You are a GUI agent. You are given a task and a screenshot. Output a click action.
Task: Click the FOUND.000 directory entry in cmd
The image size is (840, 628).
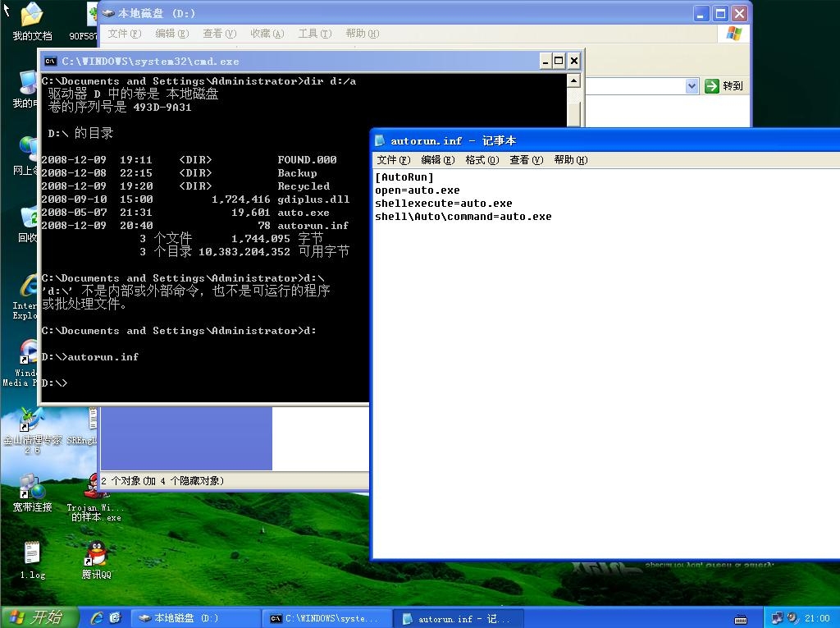[x=307, y=159]
